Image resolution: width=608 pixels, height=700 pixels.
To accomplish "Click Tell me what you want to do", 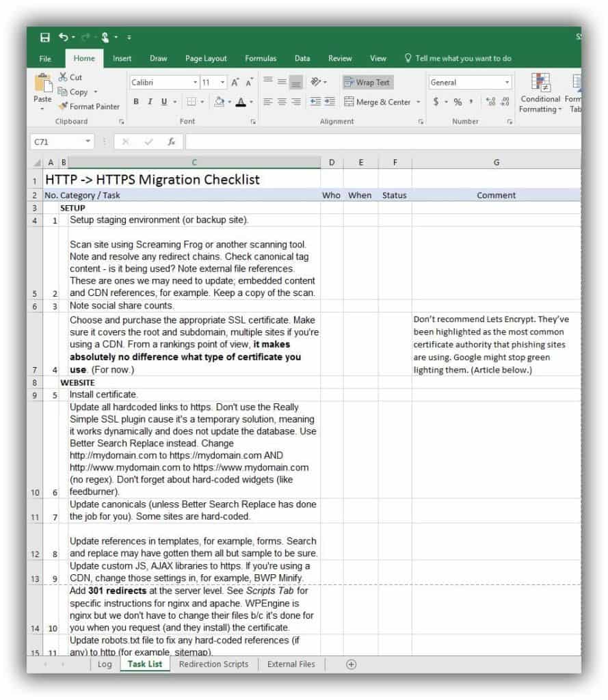I will 464,59.
